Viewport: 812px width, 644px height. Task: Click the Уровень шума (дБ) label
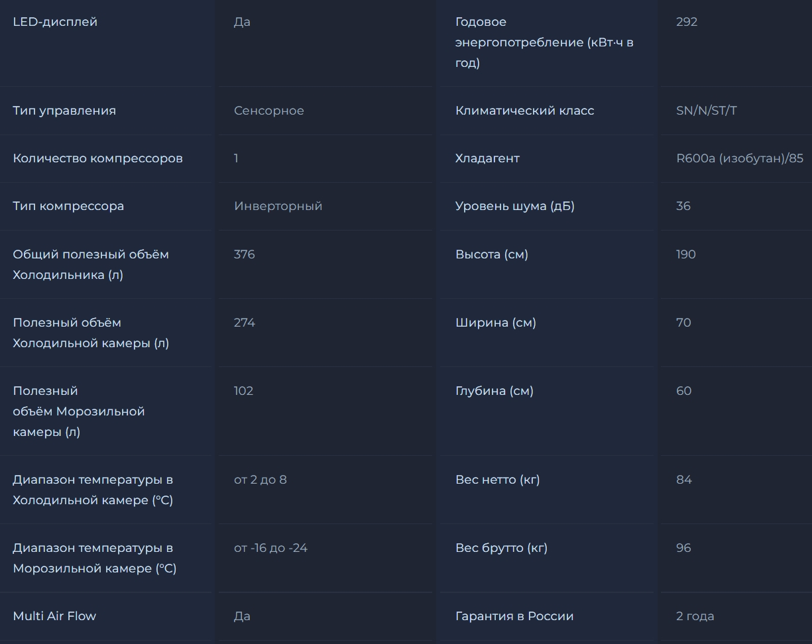point(515,206)
